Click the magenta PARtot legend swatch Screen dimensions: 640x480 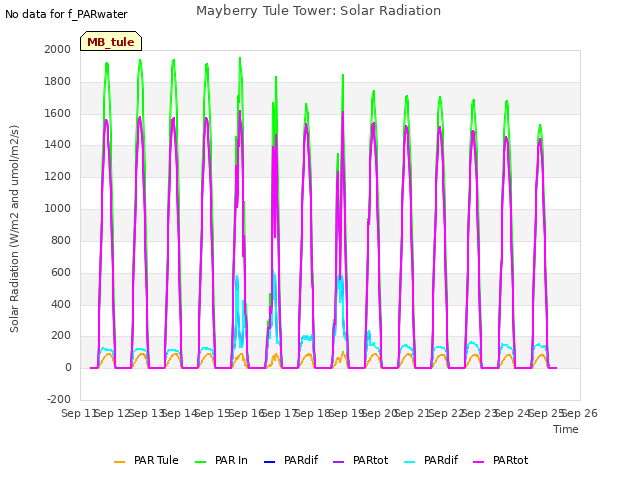point(478,462)
